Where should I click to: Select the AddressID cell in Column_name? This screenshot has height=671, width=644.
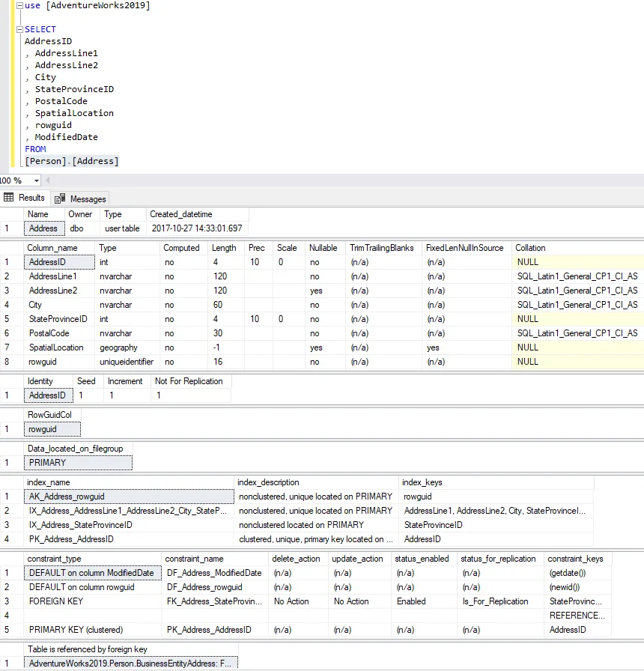click(x=59, y=262)
